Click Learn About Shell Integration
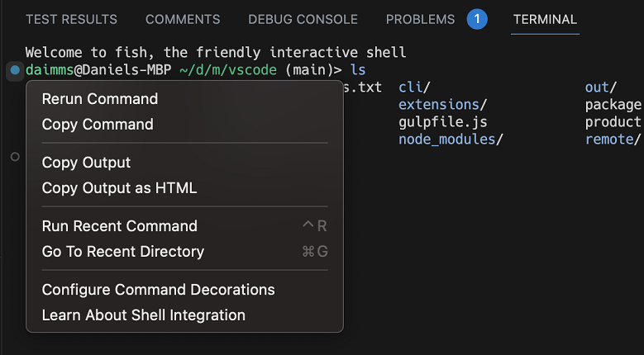Image resolution: width=644 pixels, height=355 pixels. 144,315
